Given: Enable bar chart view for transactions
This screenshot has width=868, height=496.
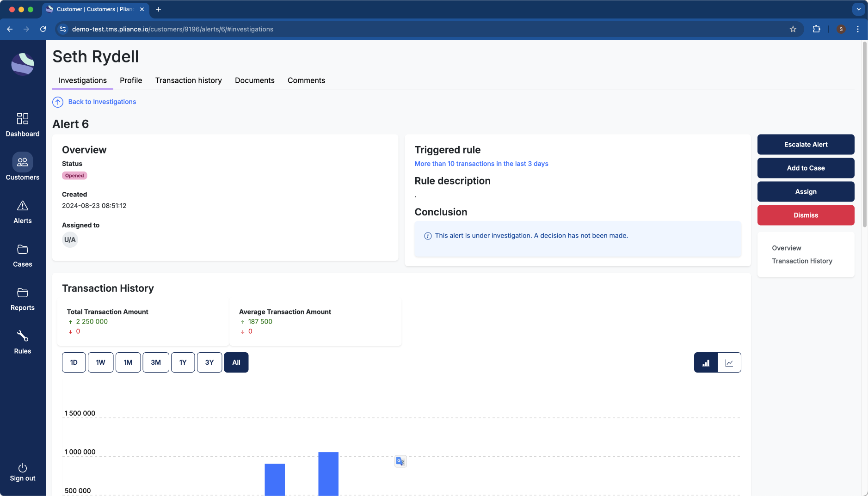Looking at the screenshot, I should pyautogui.click(x=706, y=362).
